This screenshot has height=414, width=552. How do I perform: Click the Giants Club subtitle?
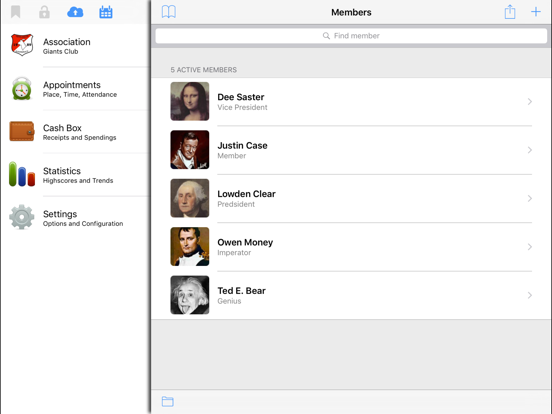pyautogui.click(x=61, y=51)
